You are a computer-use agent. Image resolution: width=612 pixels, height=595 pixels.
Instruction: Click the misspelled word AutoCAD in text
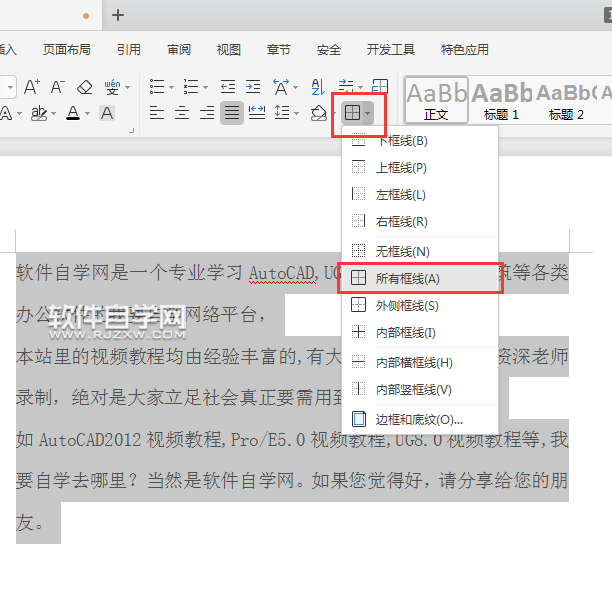tap(282, 273)
